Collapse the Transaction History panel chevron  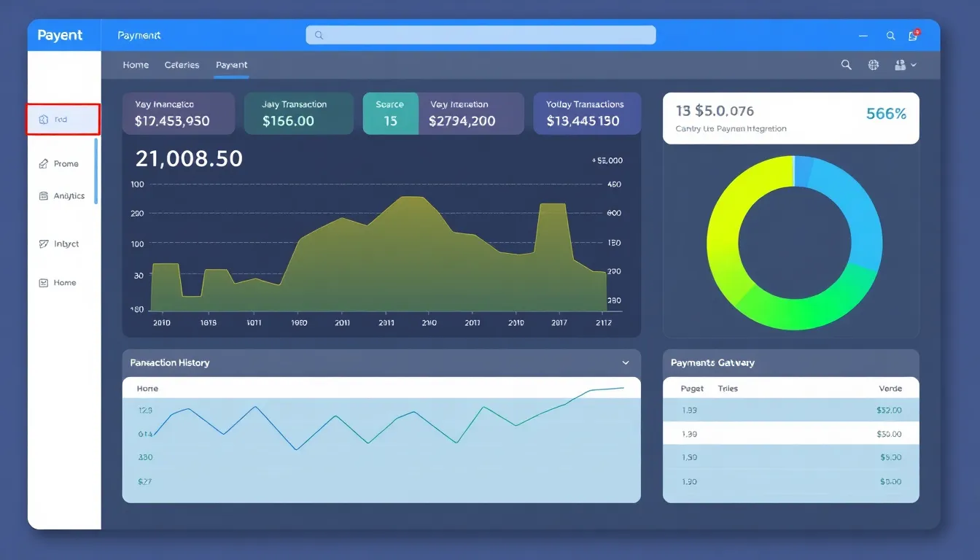pos(626,362)
